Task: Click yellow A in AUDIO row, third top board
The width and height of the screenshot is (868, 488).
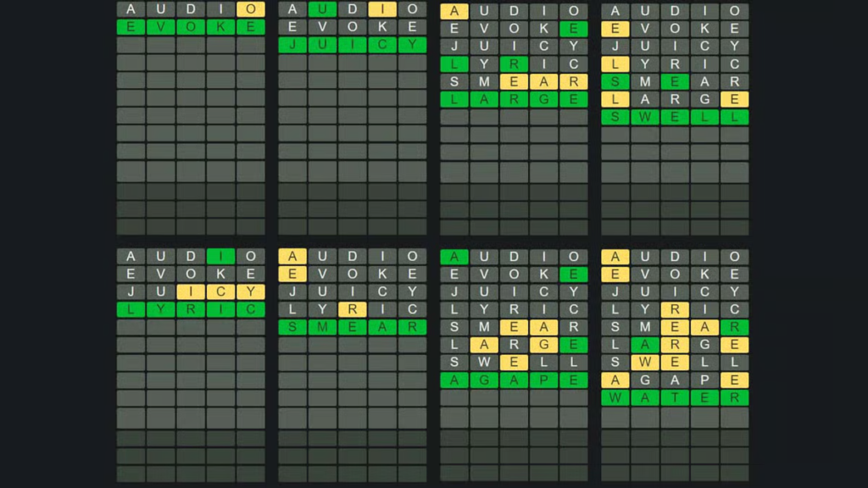Action: coord(454,11)
